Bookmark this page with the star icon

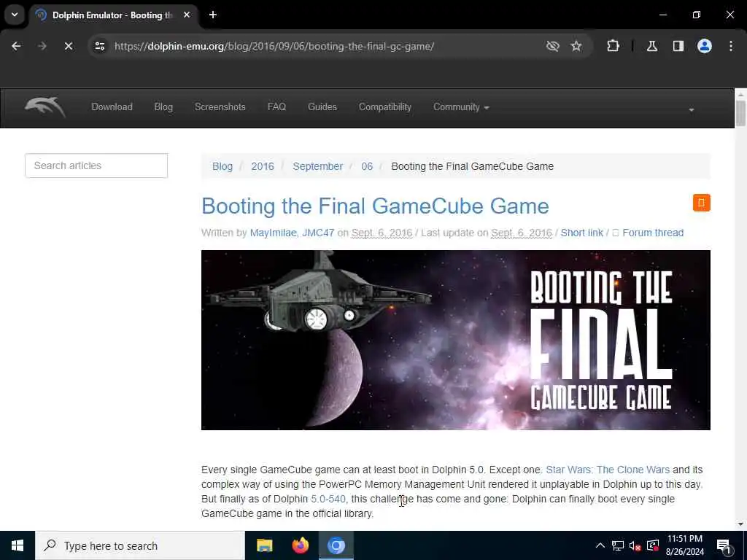click(576, 46)
